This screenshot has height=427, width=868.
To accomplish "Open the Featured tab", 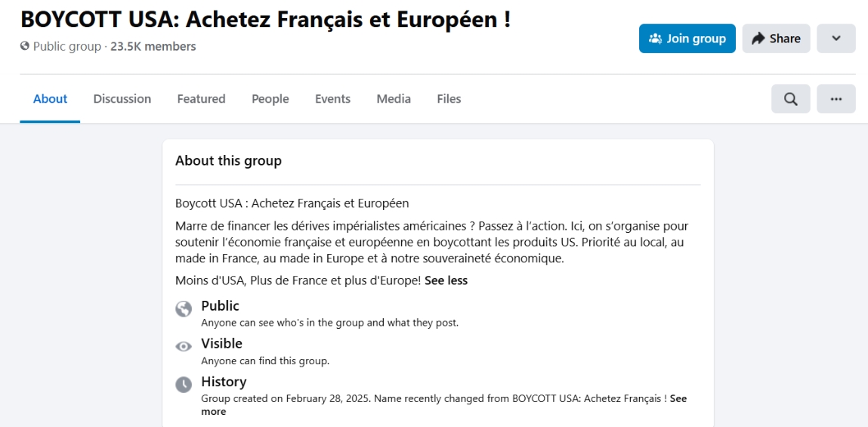I will coord(201,99).
